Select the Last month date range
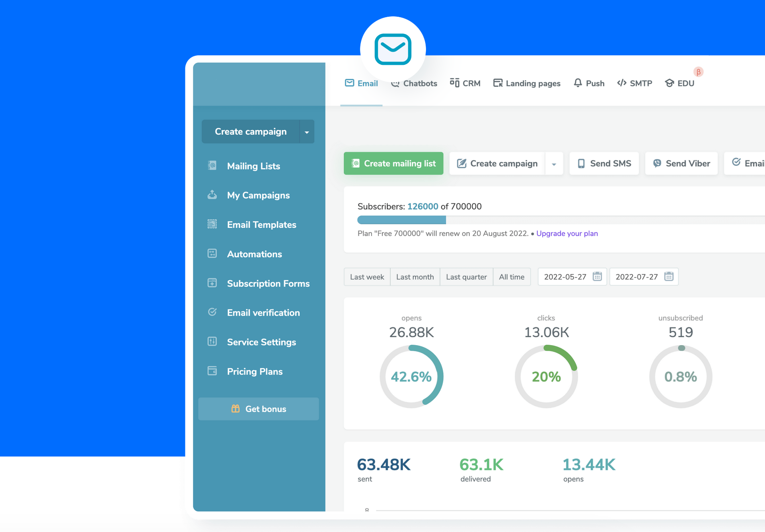The width and height of the screenshot is (765, 532). coord(415,277)
